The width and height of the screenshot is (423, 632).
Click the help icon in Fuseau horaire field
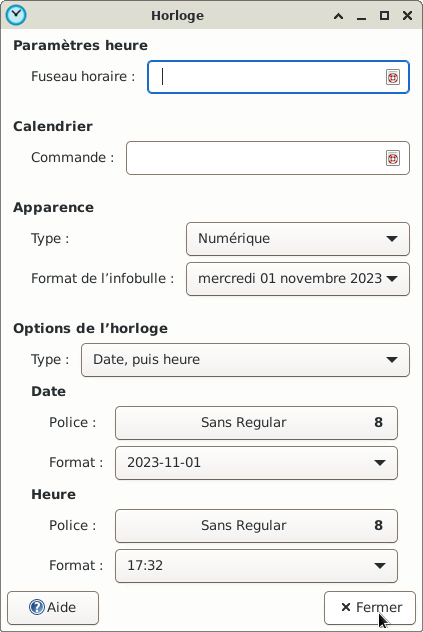(x=393, y=77)
